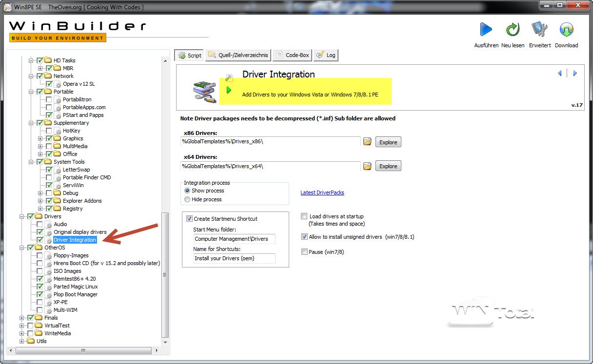Select Portable Finder CMD tree entry
The image size is (593, 364).
pos(87,177)
